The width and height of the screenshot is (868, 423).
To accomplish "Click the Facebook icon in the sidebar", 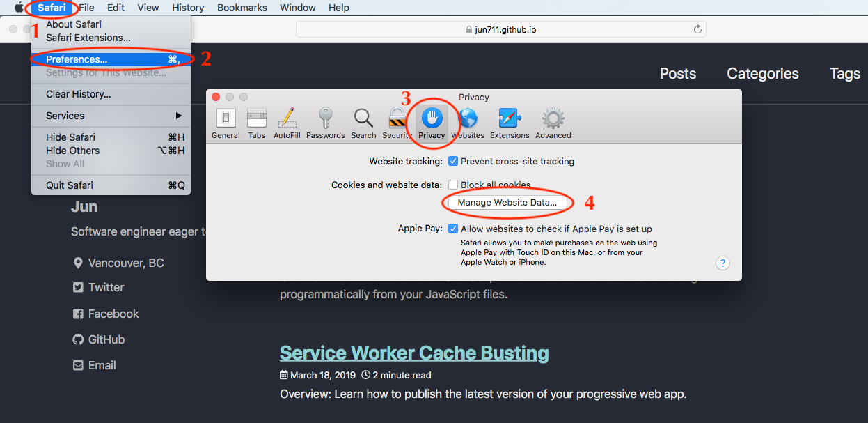I will (x=78, y=314).
